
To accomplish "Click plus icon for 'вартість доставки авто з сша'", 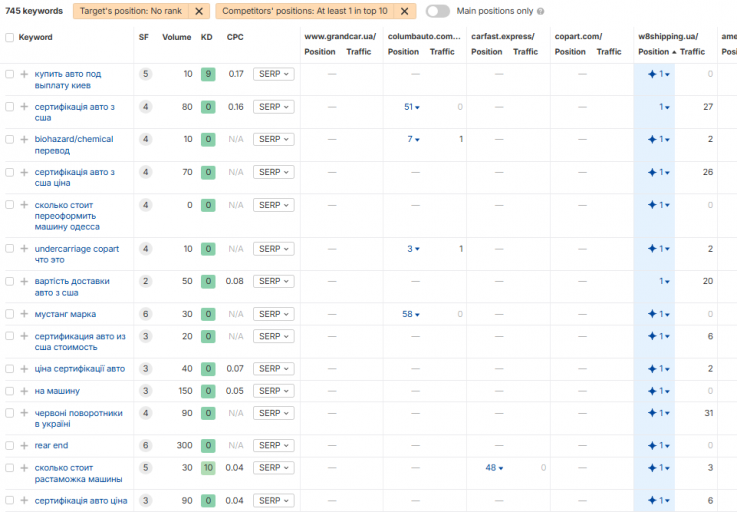I will click(x=24, y=281).
